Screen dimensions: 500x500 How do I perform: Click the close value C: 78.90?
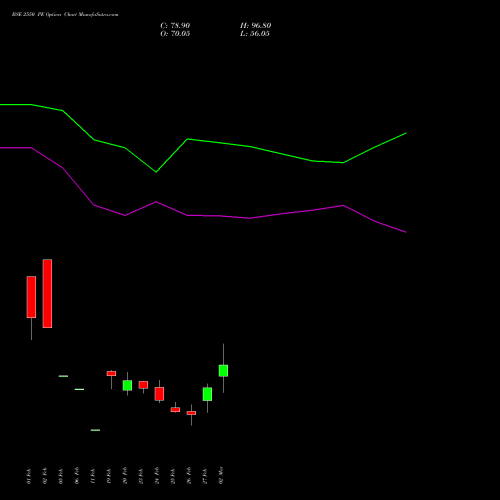point(175,26)
